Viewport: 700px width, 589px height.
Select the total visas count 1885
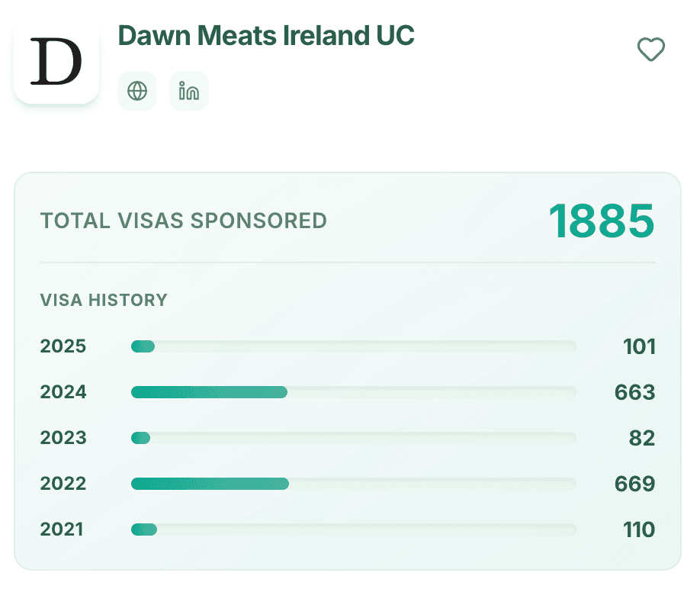(602, 221)
